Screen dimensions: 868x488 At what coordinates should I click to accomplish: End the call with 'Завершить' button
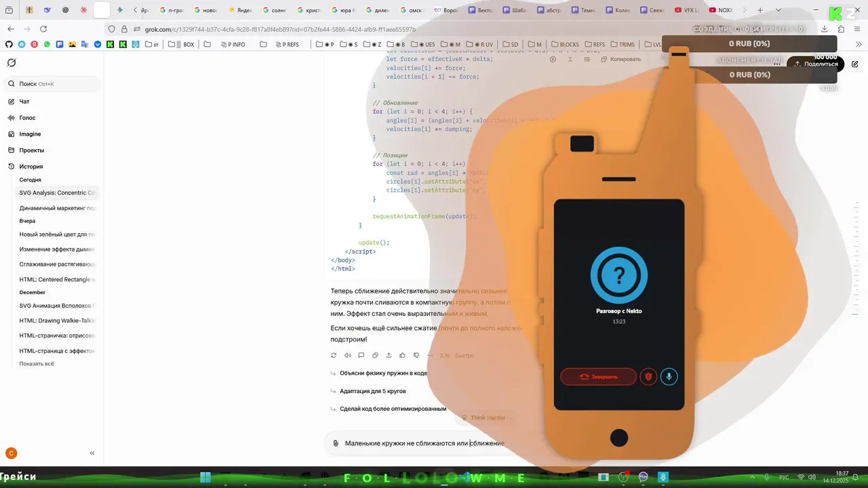tap(598, 377)
